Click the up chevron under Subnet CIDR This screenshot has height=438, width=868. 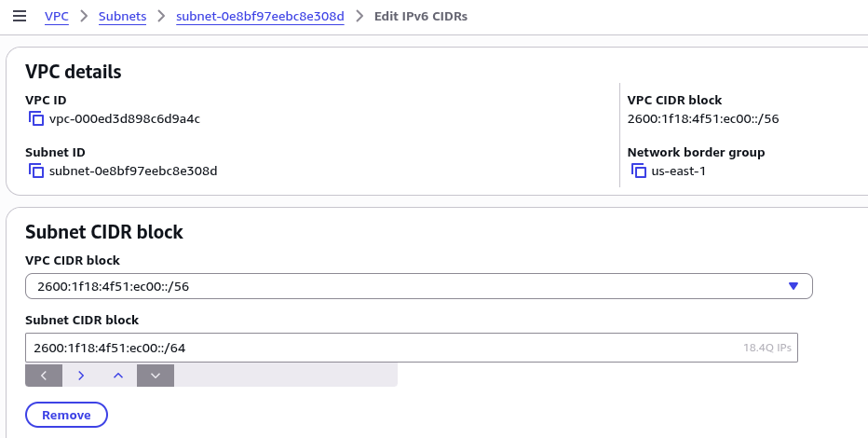coord(118,376)
